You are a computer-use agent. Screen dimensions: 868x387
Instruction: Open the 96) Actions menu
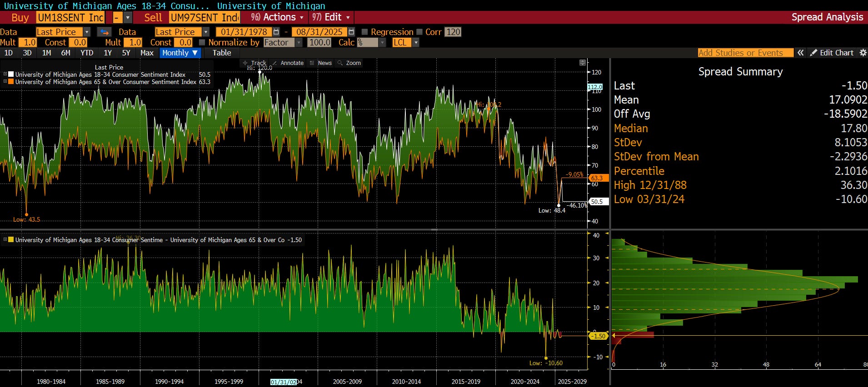tap(277, 17)
